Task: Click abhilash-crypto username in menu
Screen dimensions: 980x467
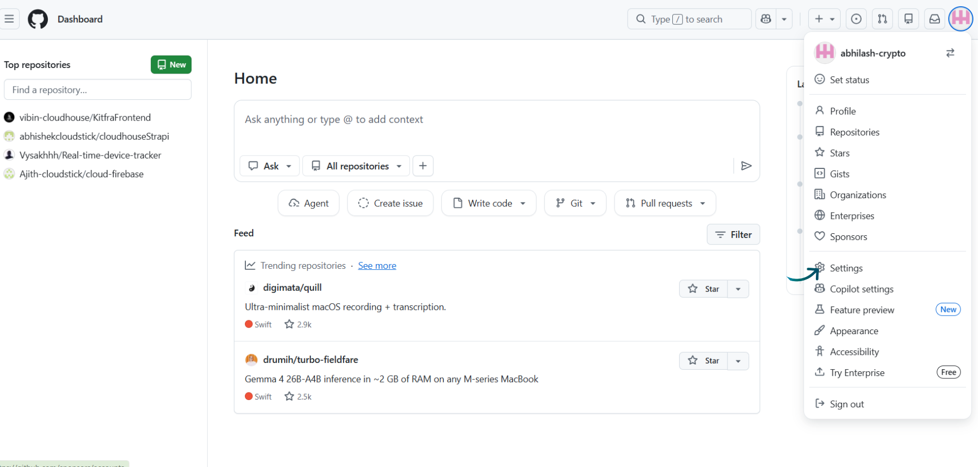Action: 873,53
